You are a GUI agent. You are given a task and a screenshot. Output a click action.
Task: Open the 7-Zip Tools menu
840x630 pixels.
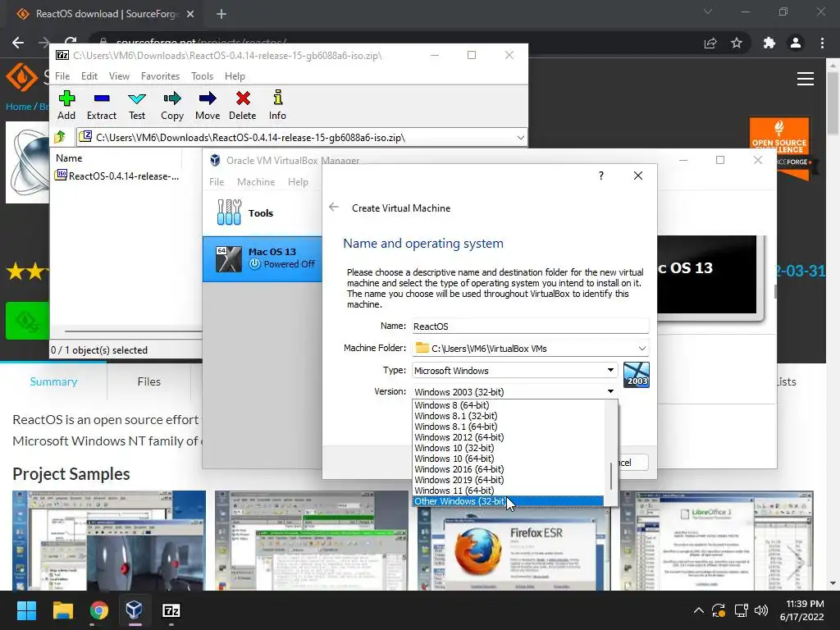202,76
